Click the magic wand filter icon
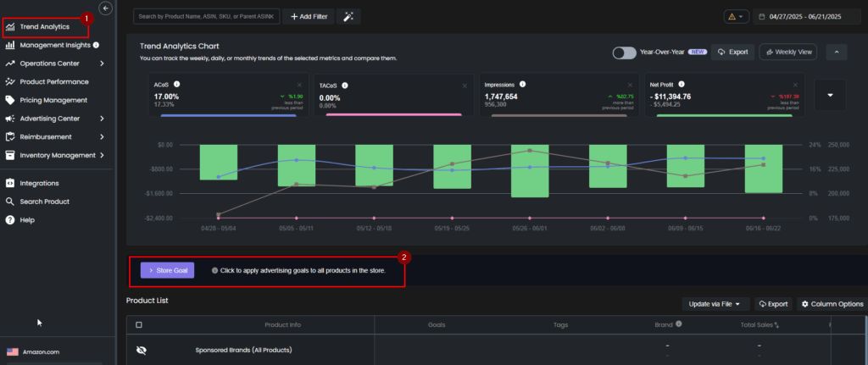 tap(348, 17)
